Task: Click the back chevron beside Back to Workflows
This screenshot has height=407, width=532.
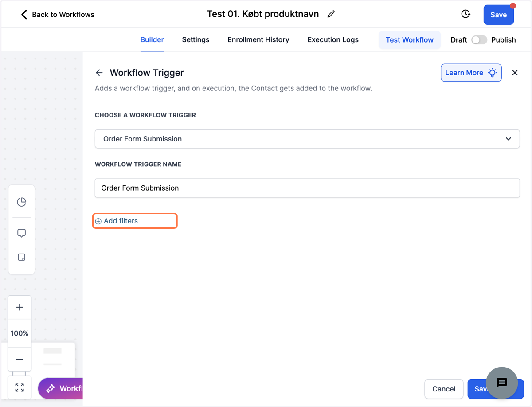Action: 24,15
